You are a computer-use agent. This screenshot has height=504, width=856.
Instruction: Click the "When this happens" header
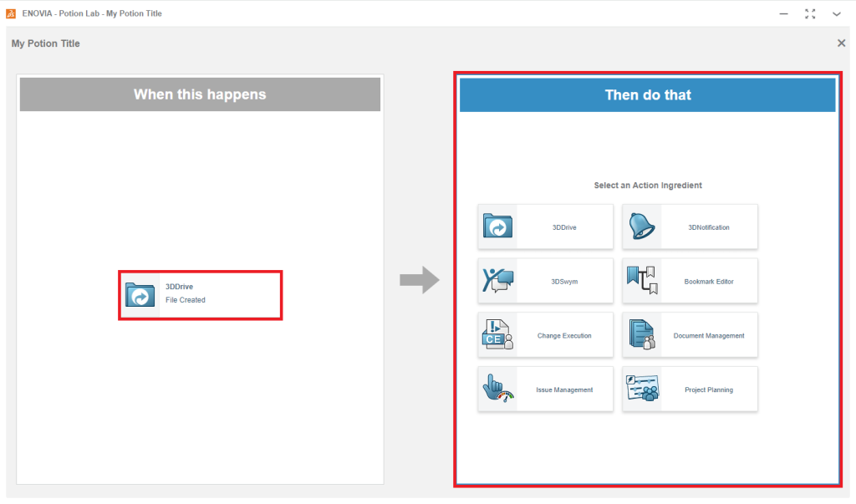[x=200, y=94]
